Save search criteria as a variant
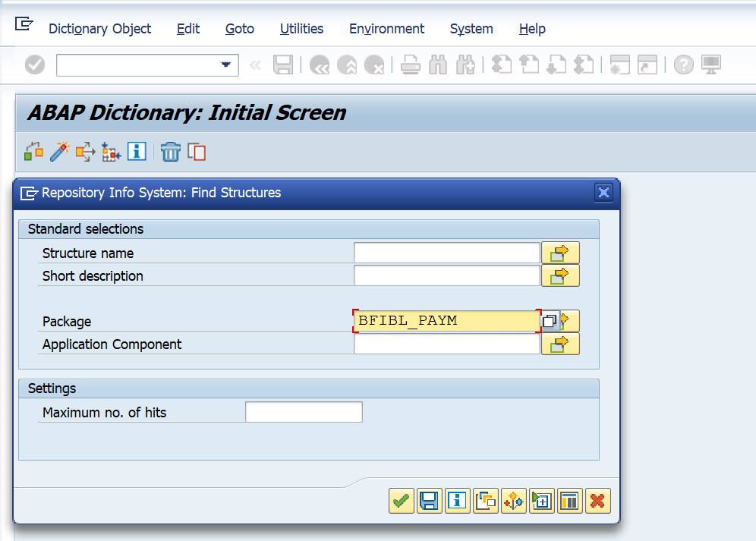The width and height of the screenshot is (756, 541). point(429,501)
